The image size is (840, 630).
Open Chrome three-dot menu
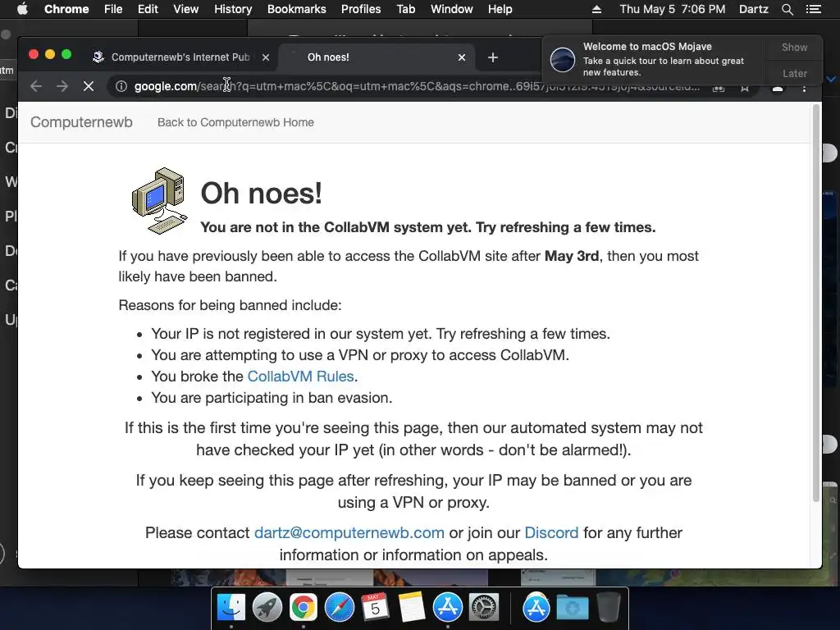(804, 87)
